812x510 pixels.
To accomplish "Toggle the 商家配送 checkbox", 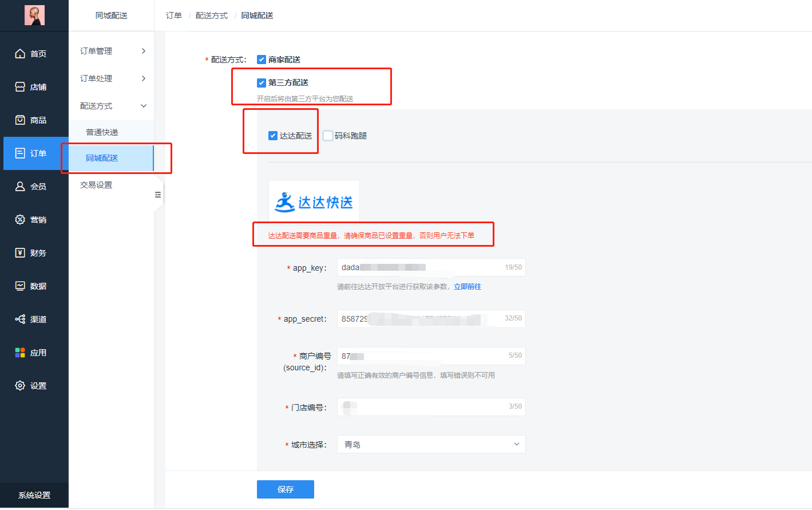I will coord(262,60).
